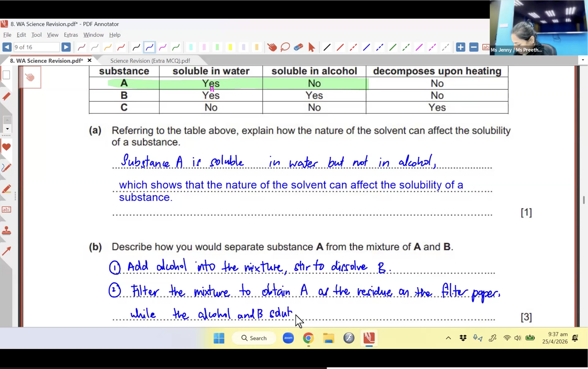Image resolution: width=588 pixels, height=369 pixels.
Task: Open the Window menu
Action: pyautogui.click(x=94, y=35)
